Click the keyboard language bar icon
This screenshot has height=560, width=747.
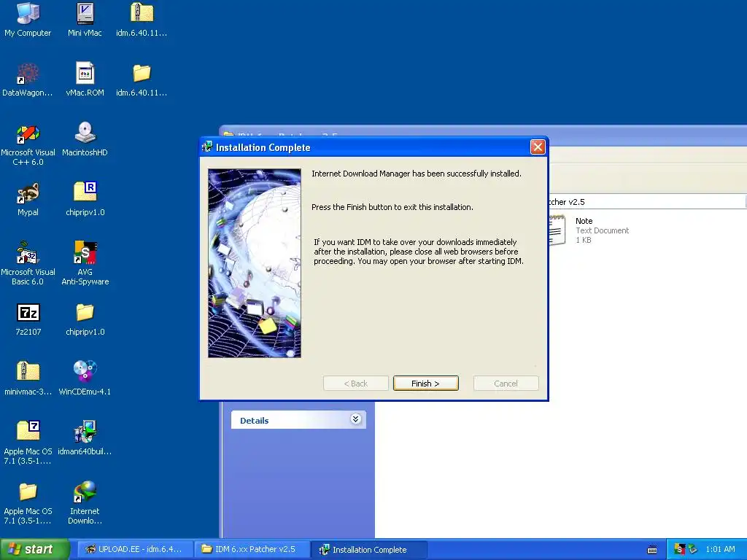652,550
